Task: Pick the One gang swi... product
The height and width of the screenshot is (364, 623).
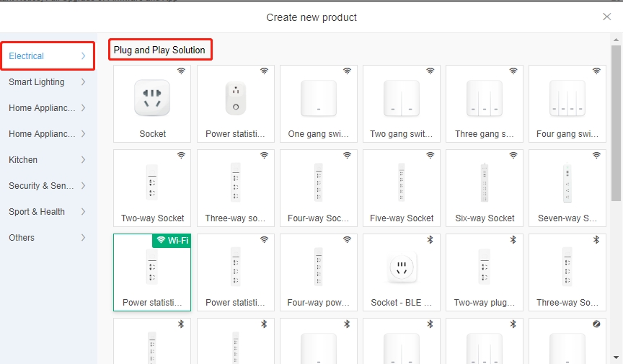Action: tap(319, 104)
